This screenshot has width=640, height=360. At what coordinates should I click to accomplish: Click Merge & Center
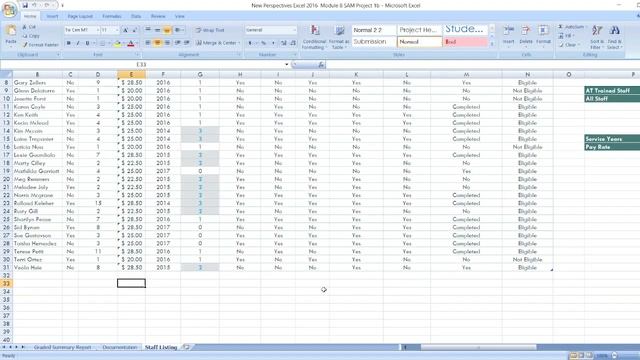pyautogui.click(x=217, y=43)
